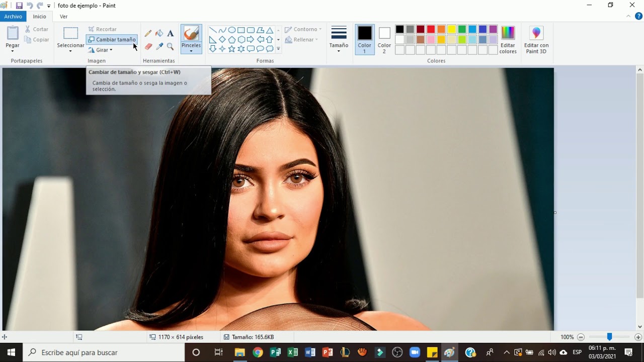Select Color 2 background swatch
This screenshot has width=644, height=362.
(384, 40)
